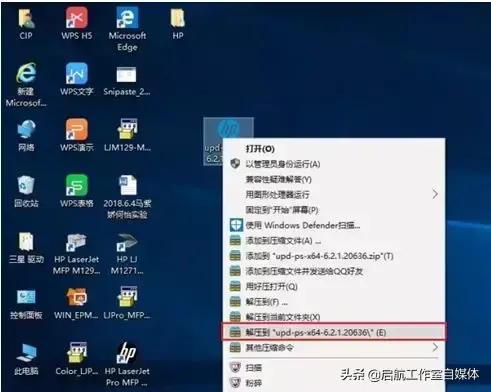Select the CIP folder icon
This screenshot has width=491, height=392.
[x=26, y=24]
